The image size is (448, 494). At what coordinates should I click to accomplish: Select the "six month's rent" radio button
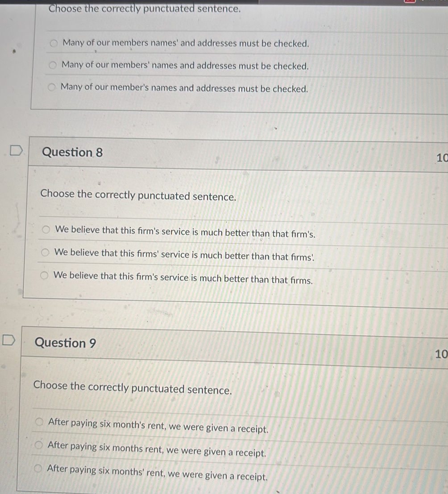coord(39,422)
